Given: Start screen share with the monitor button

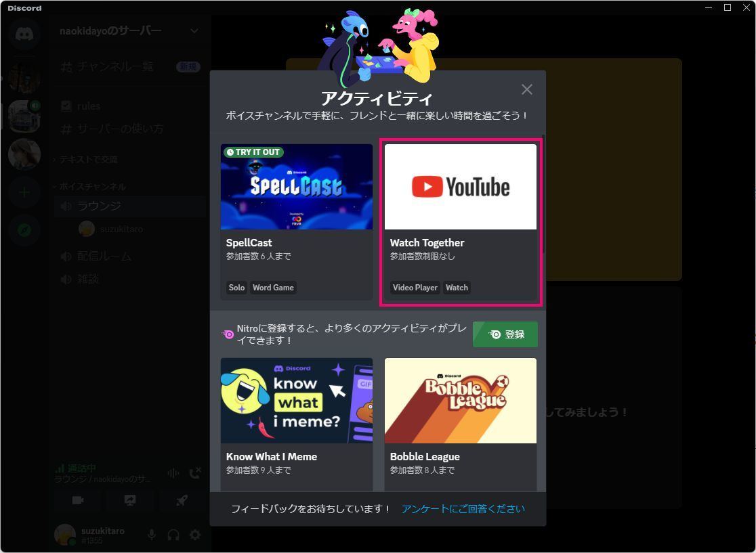Looking at the screenshot, I should (x=129, y=500).
